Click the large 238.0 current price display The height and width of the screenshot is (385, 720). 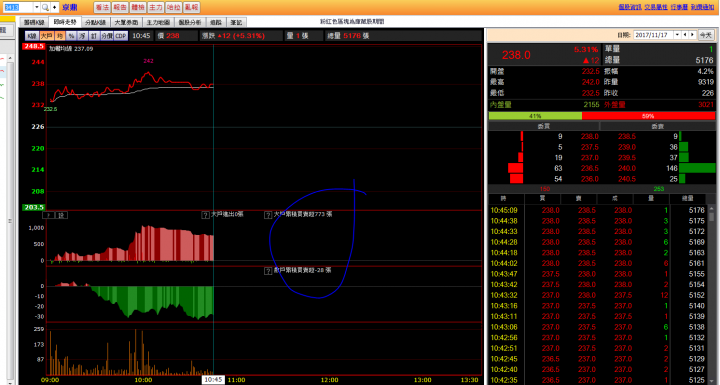coord(516,55)
